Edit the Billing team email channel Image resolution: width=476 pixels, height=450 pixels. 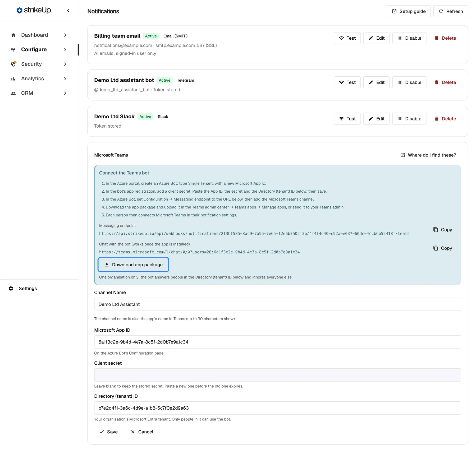pyautogui.click(x=376, y=38)
